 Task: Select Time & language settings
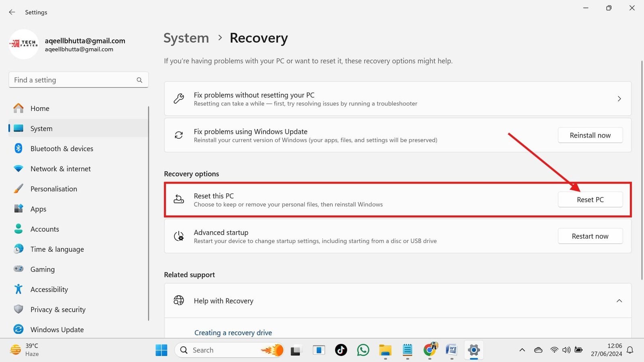pos(19,249)
